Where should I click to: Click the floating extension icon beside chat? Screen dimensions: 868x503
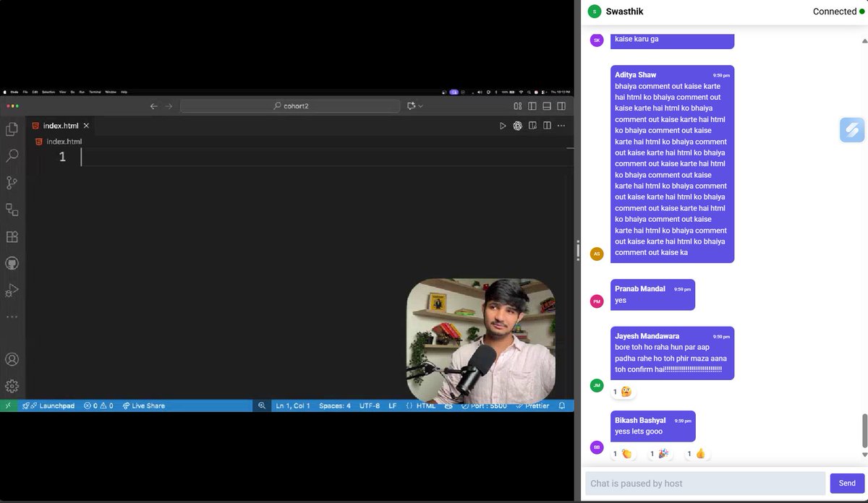point(853,130)
